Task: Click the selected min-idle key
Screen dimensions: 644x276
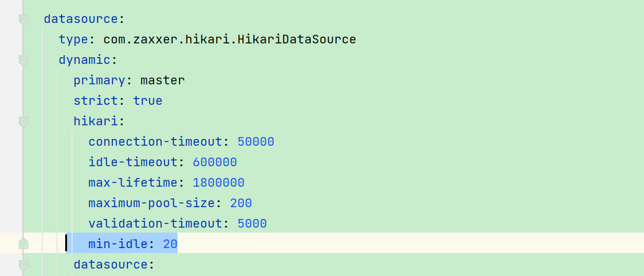Action: (118, 244)
